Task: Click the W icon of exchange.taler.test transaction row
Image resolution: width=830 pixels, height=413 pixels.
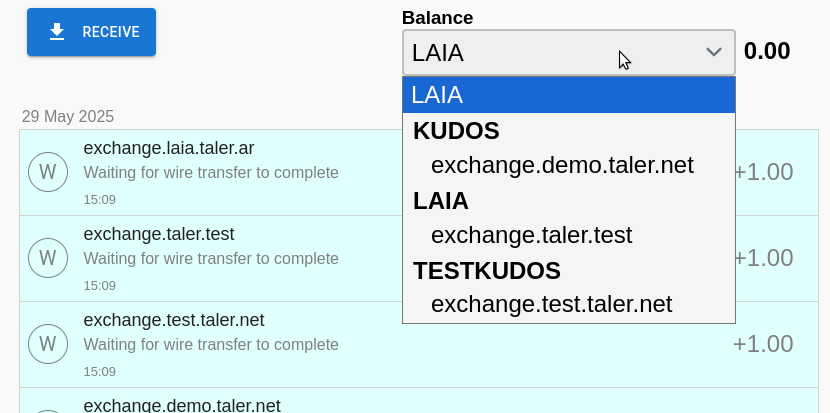Action: point(47,258)
